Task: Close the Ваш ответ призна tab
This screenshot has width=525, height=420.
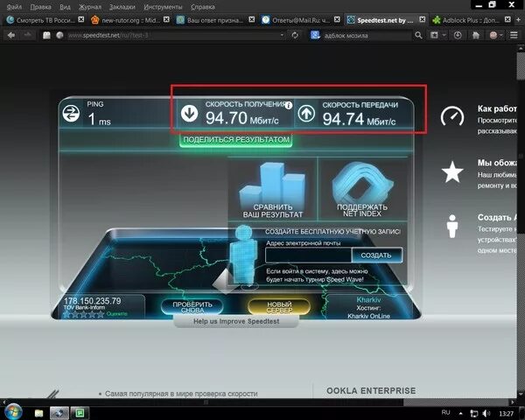Action: coord(252,19)
